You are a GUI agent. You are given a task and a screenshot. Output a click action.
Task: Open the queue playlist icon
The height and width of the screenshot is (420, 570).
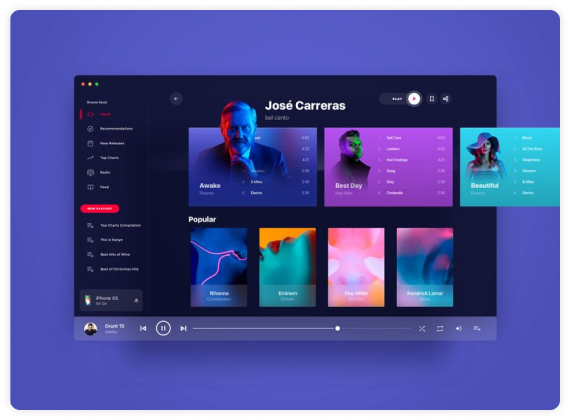pyautogui.click(x=477, y=328)
